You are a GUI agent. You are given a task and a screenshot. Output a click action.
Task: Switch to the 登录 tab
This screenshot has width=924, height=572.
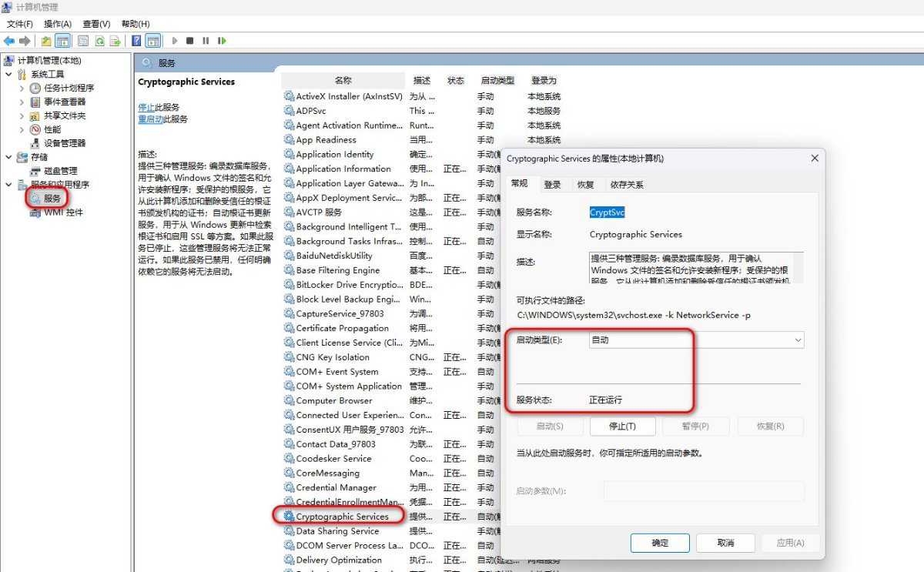[552, 185]
